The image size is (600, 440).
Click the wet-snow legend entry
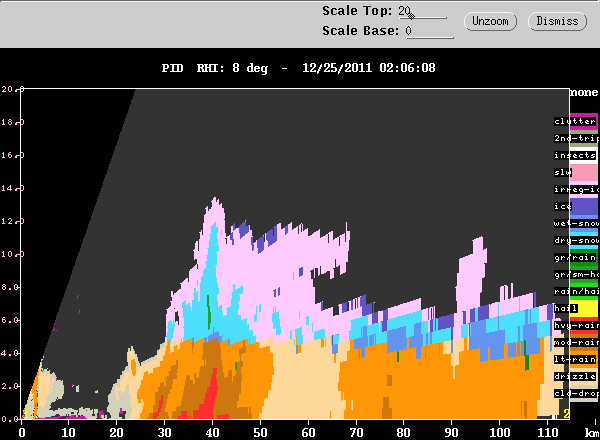click(x=574, y=223)
